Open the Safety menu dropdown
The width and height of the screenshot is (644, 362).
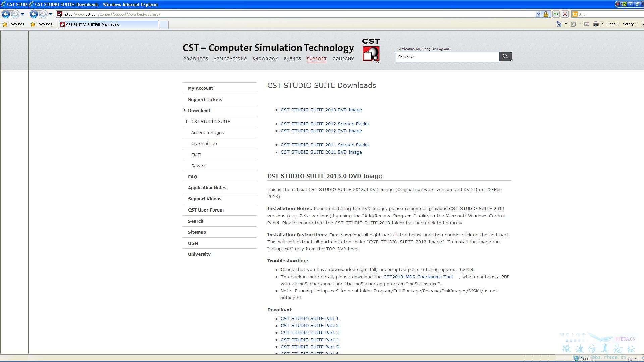630,24
